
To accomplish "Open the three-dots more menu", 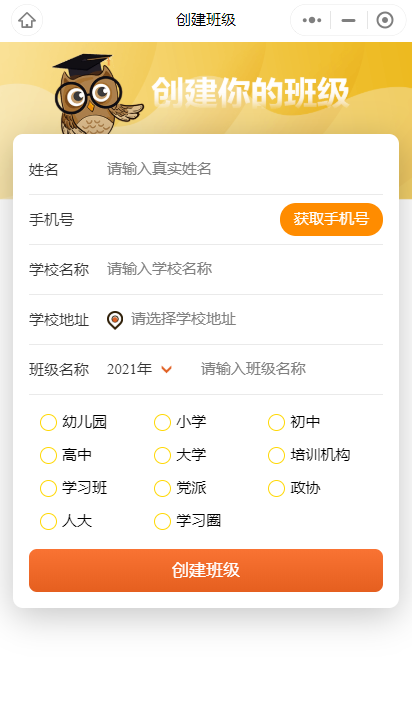I will (312, 20).
